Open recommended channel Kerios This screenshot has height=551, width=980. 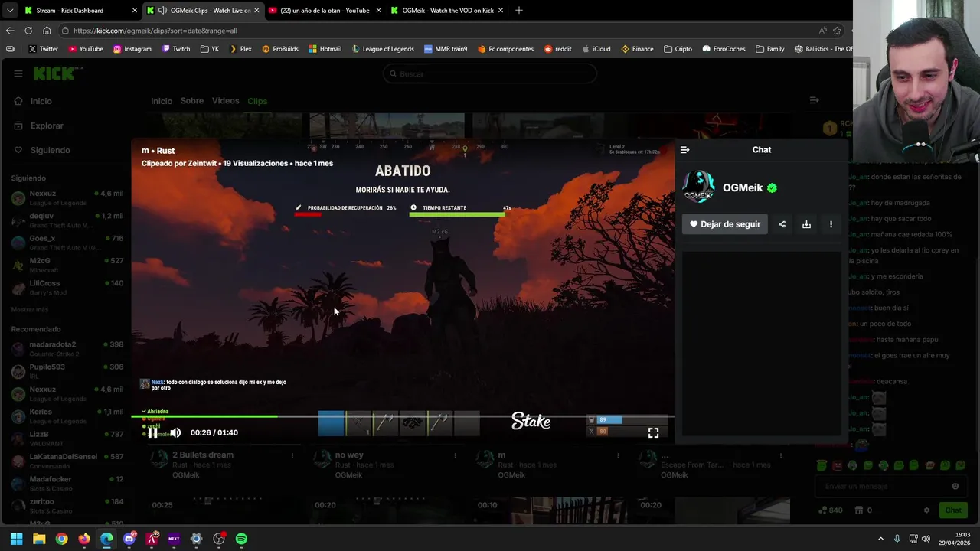(67, 416)
